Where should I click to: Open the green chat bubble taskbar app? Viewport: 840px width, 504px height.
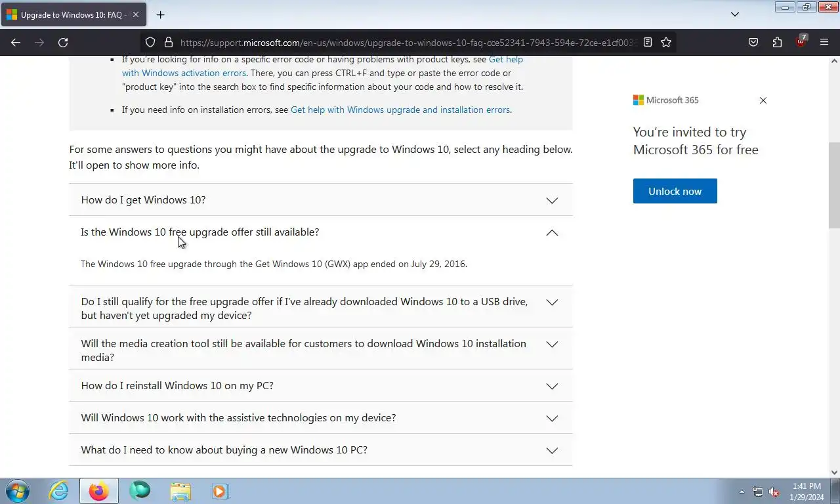(x=140, y=491)
